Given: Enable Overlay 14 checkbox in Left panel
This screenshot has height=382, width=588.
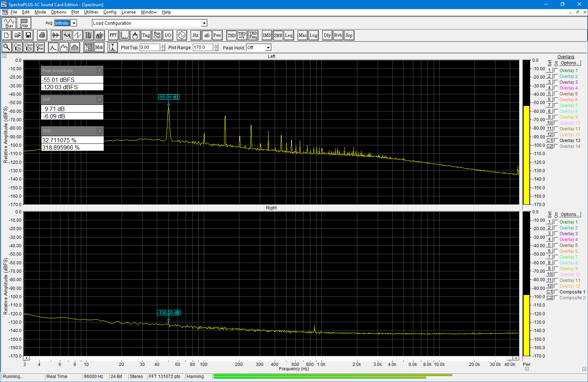Looking at the screenshot, I should [x=556, y=146].
